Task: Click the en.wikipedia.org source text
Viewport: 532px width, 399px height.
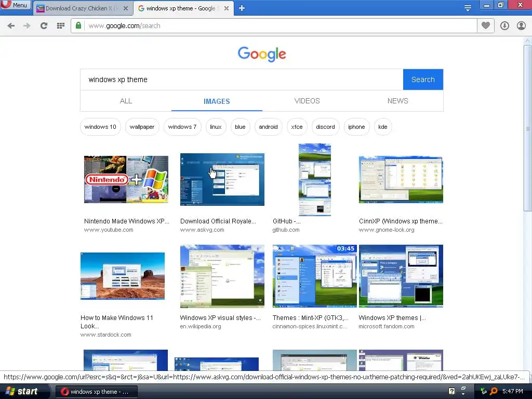Action: [201, 326]
